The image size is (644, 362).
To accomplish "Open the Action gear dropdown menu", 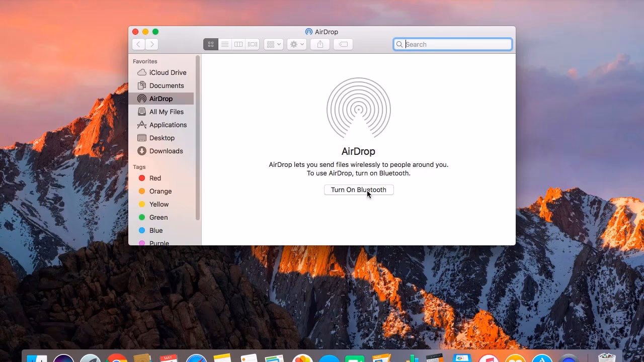I will (296, 44).
